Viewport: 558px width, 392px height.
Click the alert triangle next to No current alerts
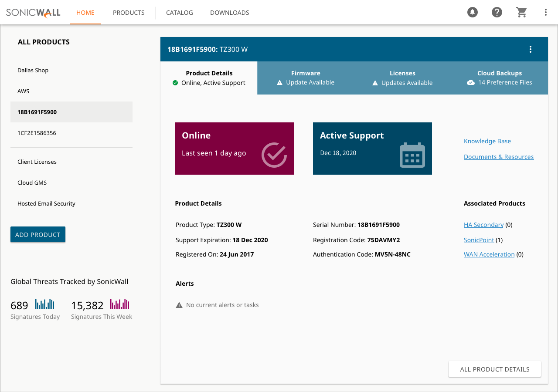coord(179,305)
